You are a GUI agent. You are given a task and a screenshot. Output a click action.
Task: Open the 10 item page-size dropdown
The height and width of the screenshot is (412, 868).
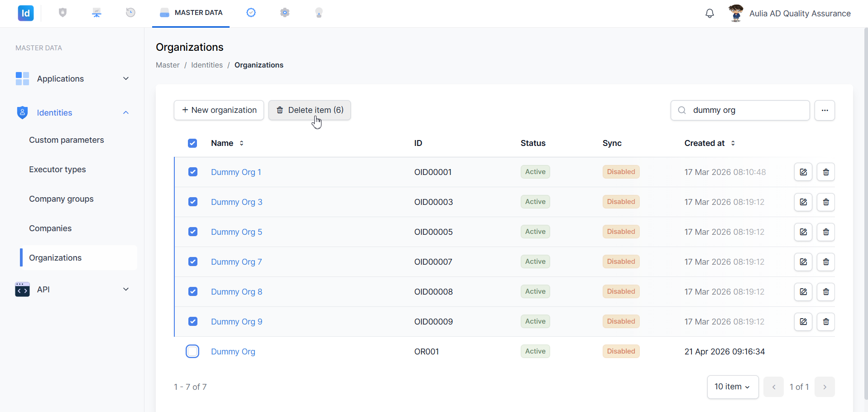pos(733,387)
